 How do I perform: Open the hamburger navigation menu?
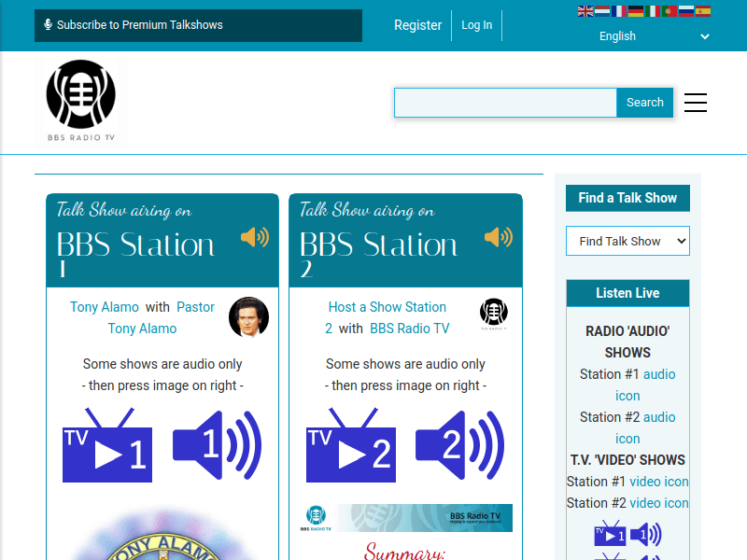(696, 103)
